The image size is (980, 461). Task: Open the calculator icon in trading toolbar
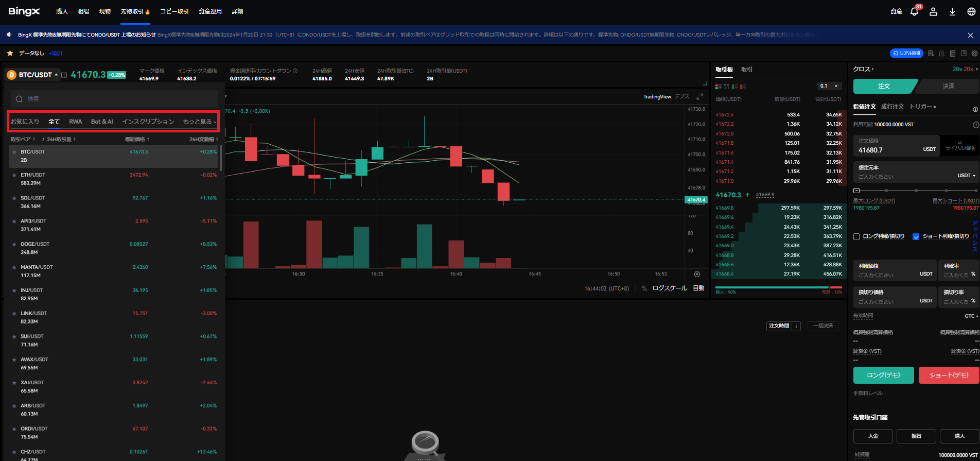coord(953,54)
